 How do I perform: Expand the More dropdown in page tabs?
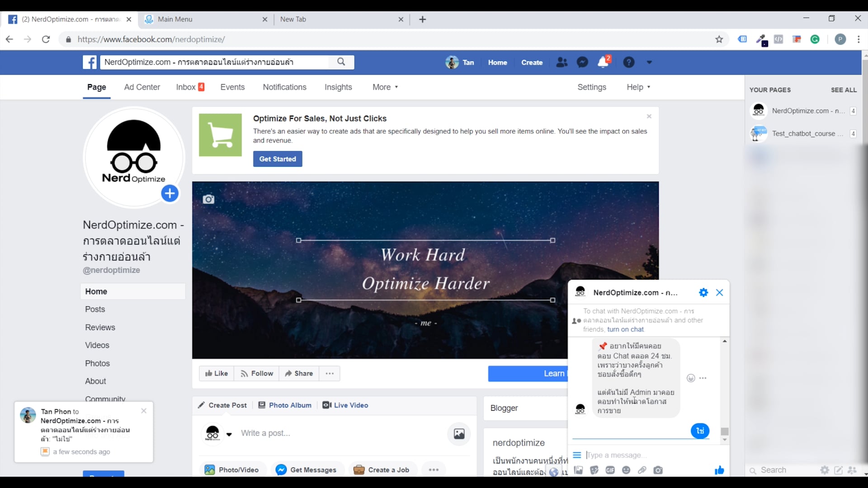click(385, 87)
